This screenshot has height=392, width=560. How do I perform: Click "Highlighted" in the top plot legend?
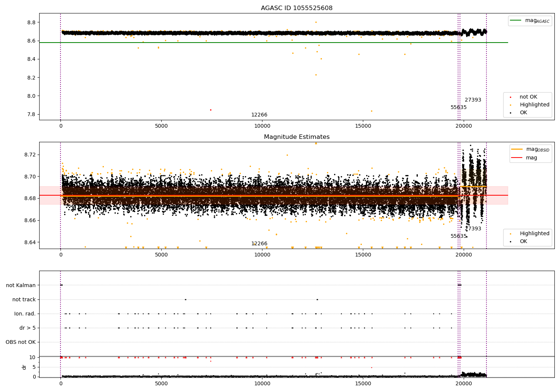pos(534,105)
